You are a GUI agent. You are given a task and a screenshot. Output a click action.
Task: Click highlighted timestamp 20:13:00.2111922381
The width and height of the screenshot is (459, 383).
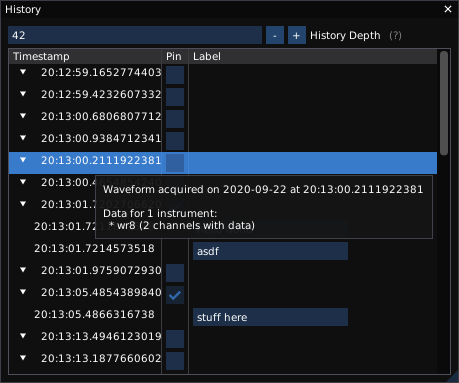(x=101, y=160)
